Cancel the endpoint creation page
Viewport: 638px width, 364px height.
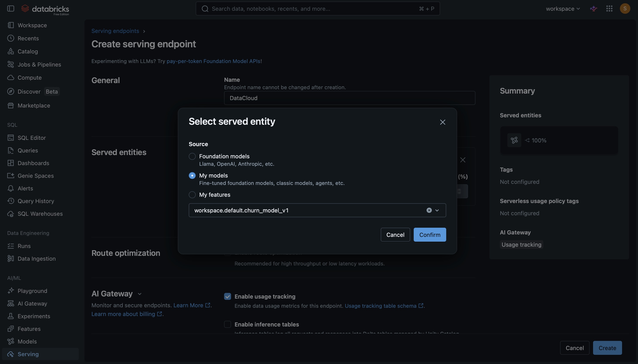pyautogui.click(x=575, y=348)
